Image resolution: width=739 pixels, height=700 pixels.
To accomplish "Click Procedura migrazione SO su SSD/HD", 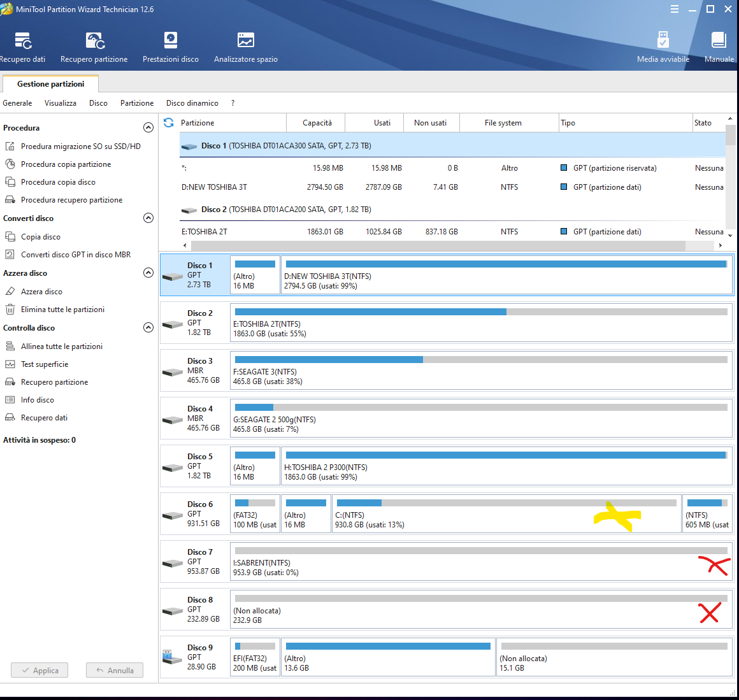I will coord(80,146).
